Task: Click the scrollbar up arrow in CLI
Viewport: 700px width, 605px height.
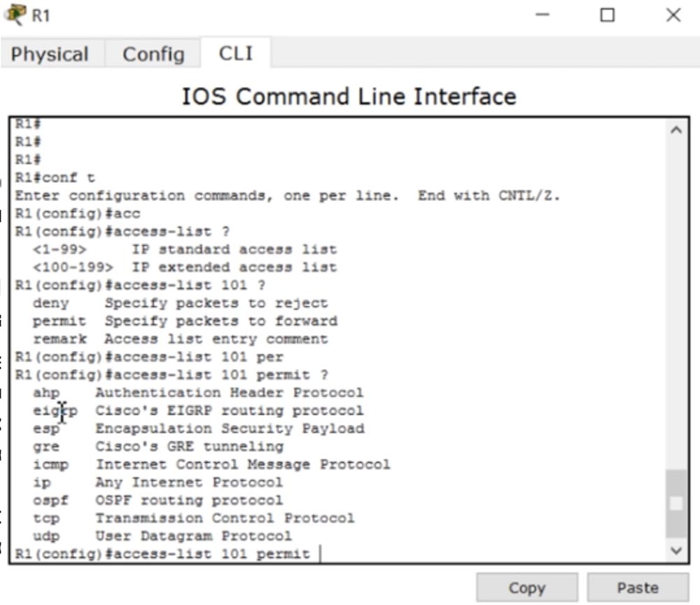Action: pyautogui.click(x=676, y=130)
